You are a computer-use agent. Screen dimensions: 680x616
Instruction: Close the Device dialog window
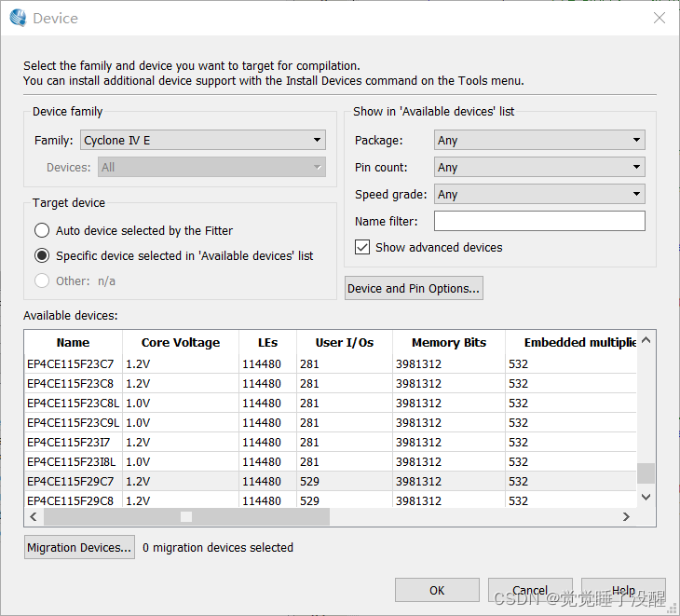tap(660, 18)
